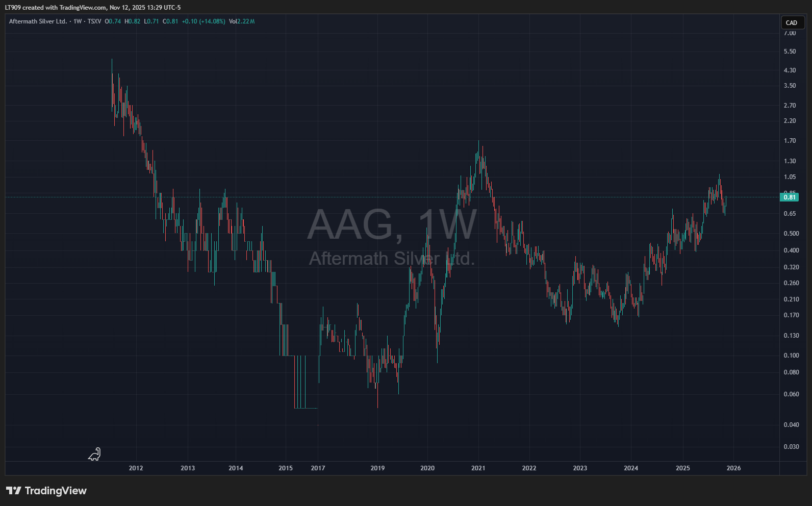Click the 2.20 price scale label
The image size is (812, 506).
pyautogui.click(x=790, y=121)
